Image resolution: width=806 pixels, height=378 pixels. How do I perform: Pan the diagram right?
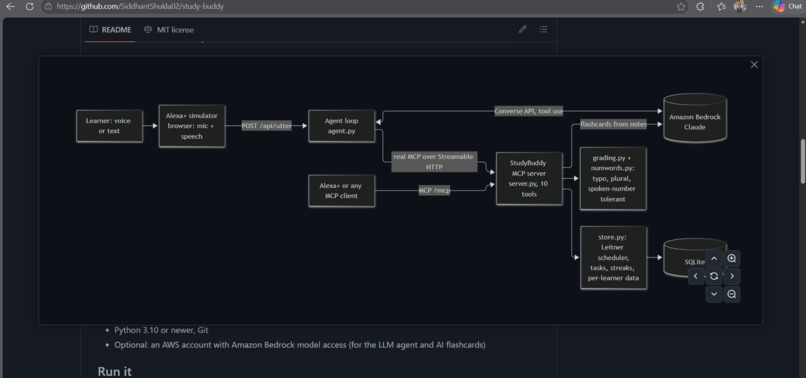click(x=732, y=276)
